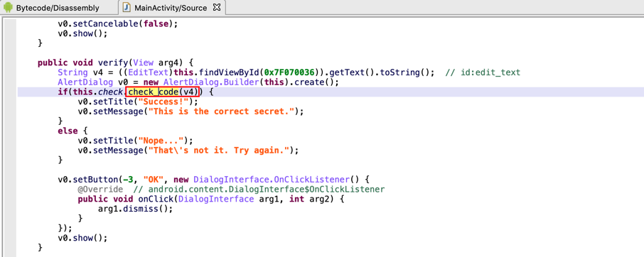Click the else keyword
Viewport: 644px width, 257px height.
coord(68,131)
